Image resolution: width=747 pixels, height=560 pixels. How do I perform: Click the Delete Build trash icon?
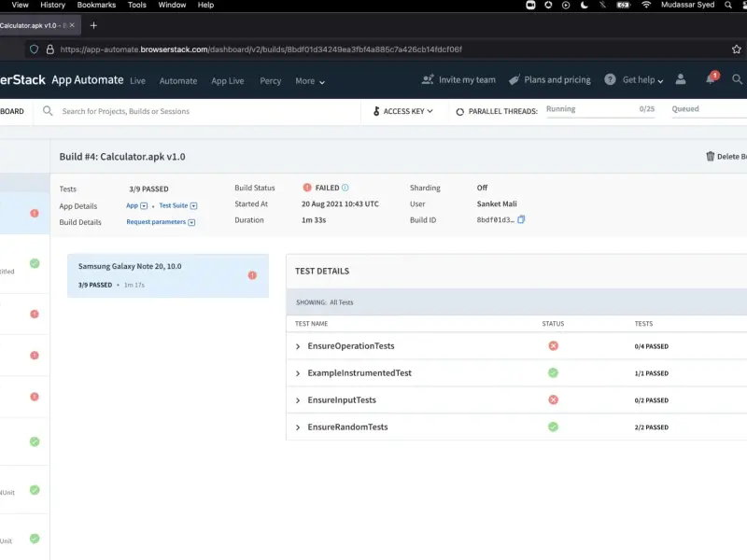click(x=711, y=156)
